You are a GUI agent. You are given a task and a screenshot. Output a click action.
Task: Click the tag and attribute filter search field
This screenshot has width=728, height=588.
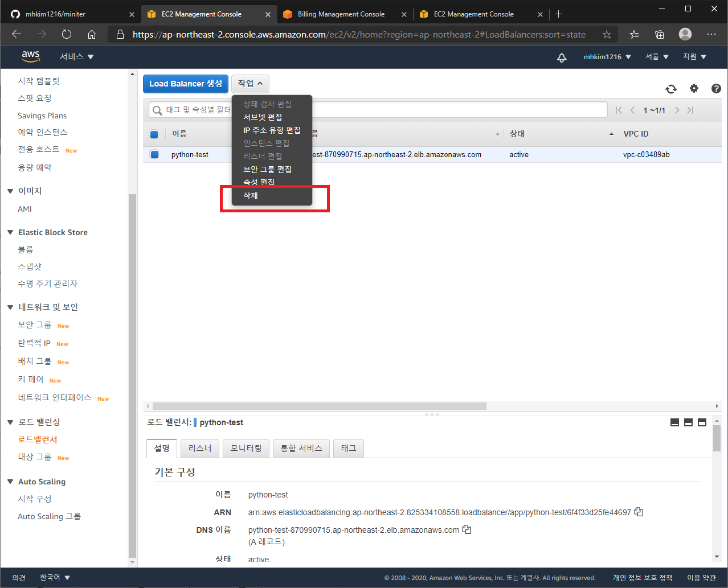coord(378,110)
